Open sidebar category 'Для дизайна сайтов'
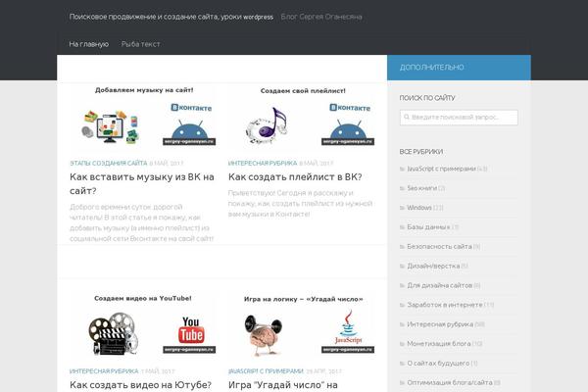The image size is (588, 392). (439, 286)
